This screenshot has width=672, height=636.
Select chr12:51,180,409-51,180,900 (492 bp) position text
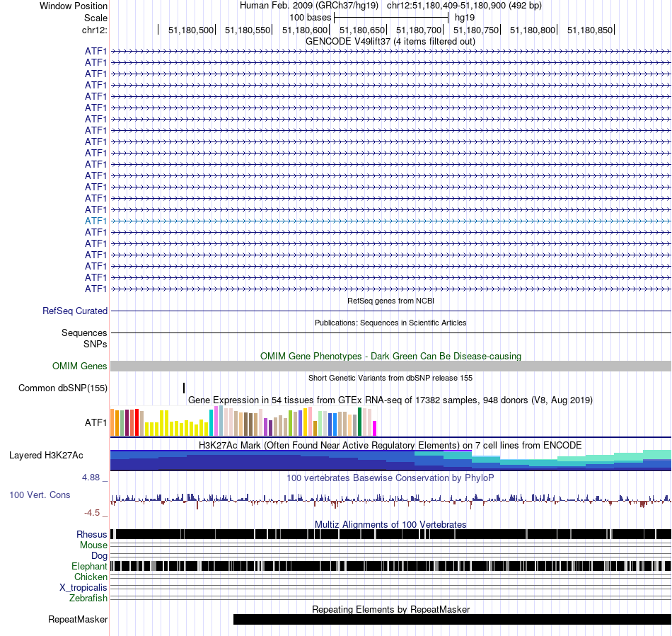(464, 6)
